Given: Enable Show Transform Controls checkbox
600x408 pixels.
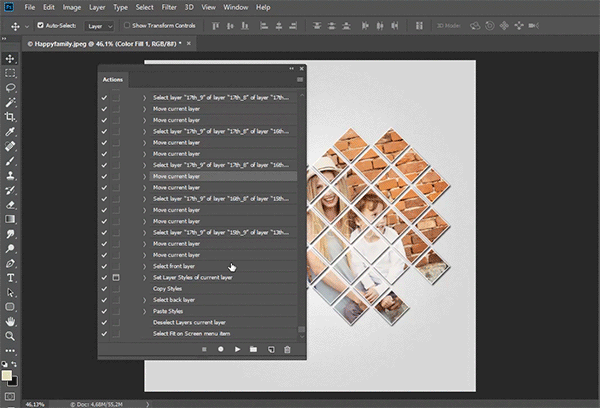Looking at the screenshot, I should click(x=129, y=24).
